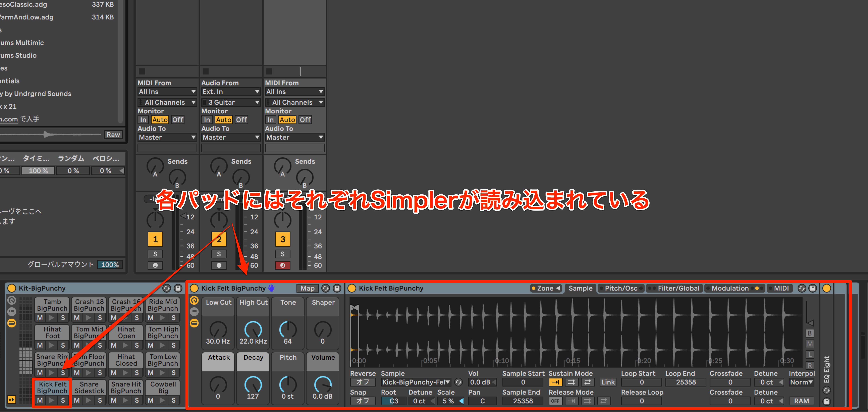Click save preset icon right of MIDI tab
Image resolution: width=868 pixels, height=412 pixels.
point(813,288)
